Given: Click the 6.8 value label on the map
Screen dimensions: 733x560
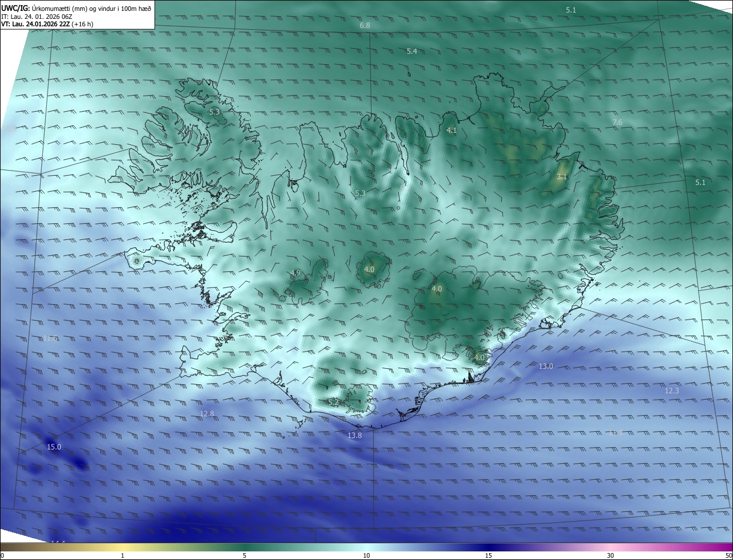Looking at the screenshot, I should (365, 26).
